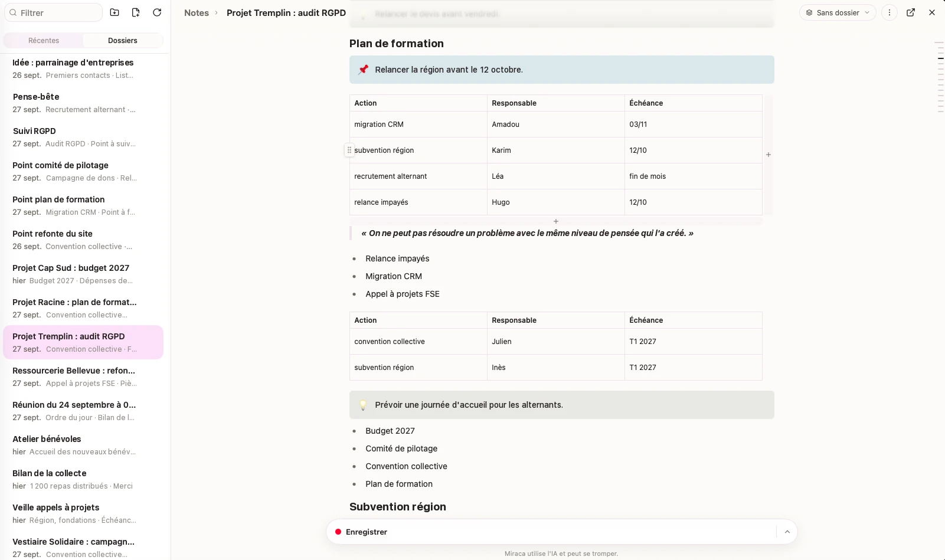Click the Subvention région heading

pyautogui.click(x=398, y=507)
